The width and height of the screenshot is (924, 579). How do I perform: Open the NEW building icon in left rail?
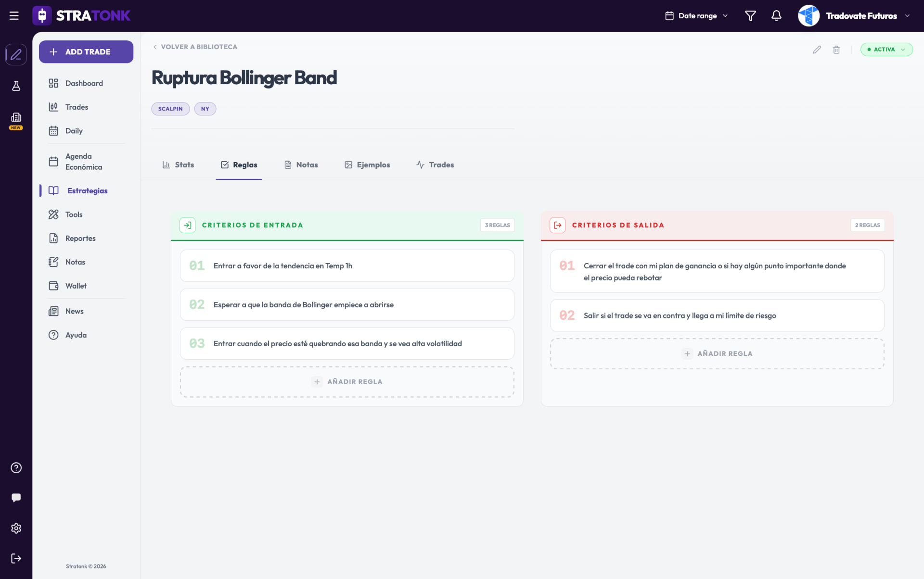(16, 120)
